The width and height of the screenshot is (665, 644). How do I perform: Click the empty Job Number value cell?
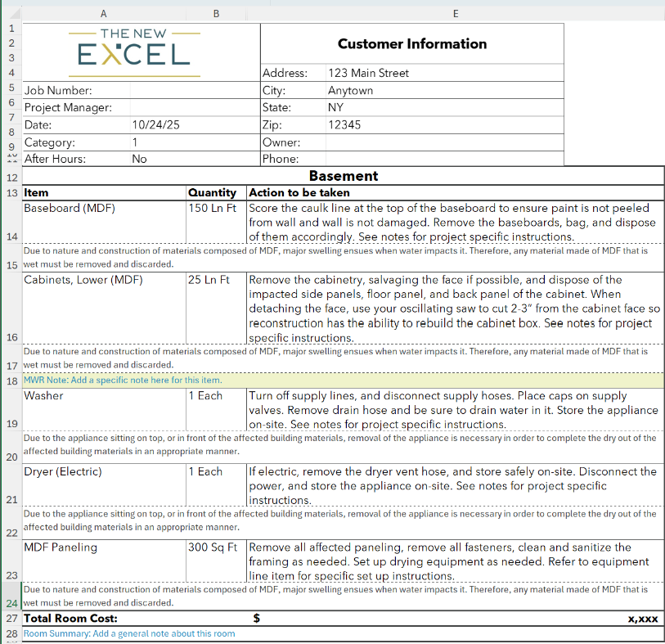(x=195, y=90)
